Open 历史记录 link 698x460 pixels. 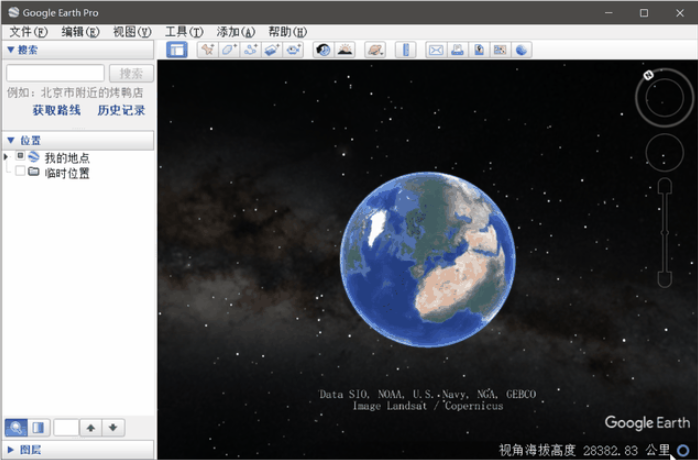point(121,110)
